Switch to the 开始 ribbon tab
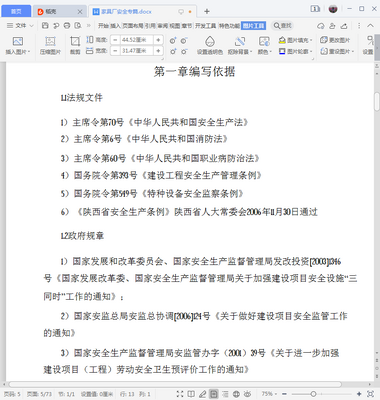Viewport: 380px width, 400px height. 103,26
